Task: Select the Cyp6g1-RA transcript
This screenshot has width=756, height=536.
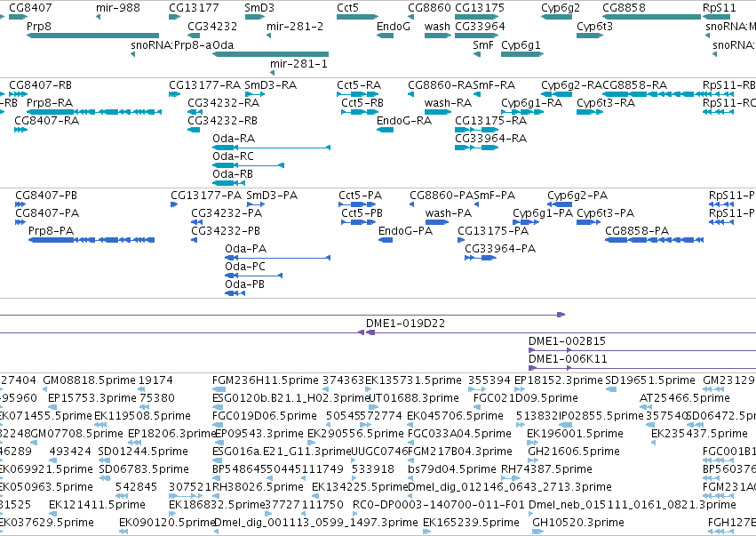Action: click(522, 112)
